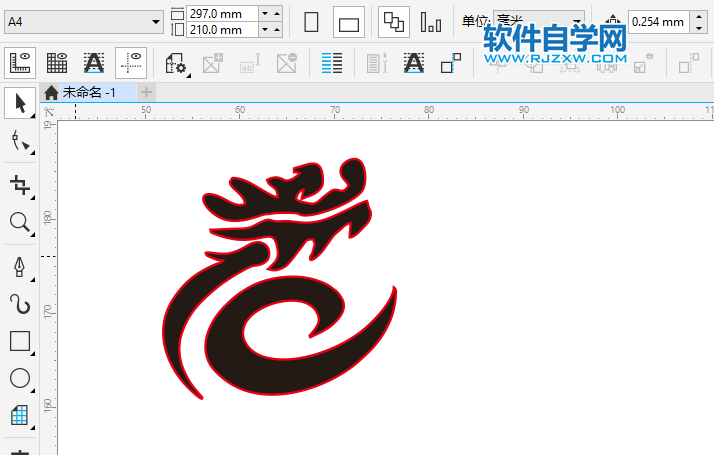Decrease page width with down arrow
The image size is (714, 455).
[265, 14]
